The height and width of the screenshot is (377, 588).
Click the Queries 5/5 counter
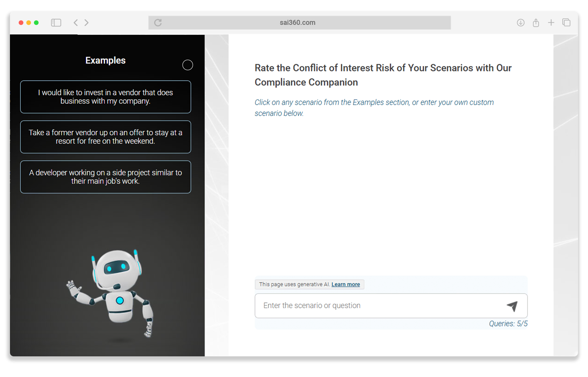(x=508, y=324)
